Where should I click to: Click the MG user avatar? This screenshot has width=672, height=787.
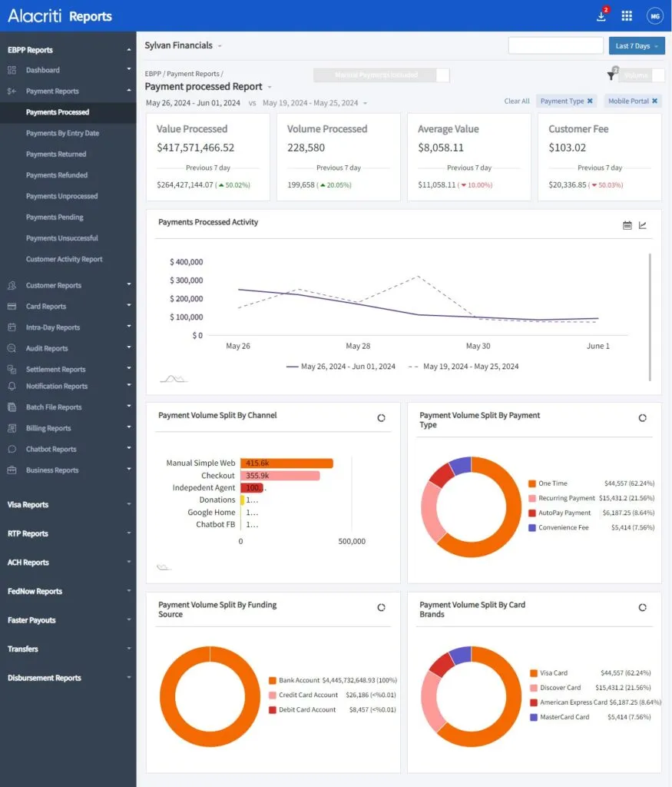pos(654,16)
